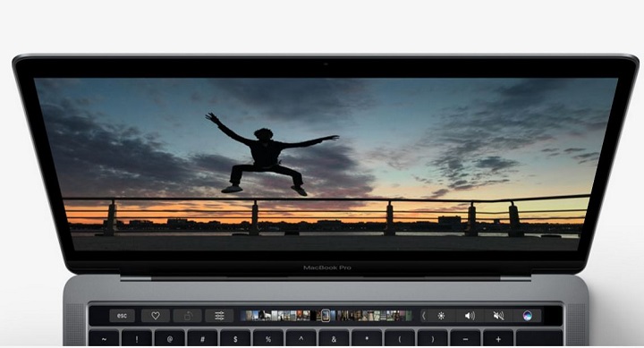Click the closing parenthesis key
644x348 pixels.
point(433,339)
